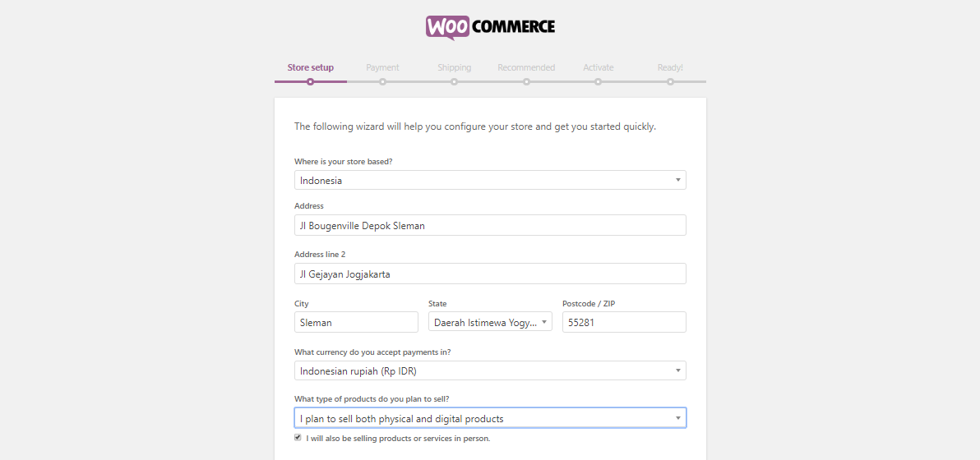The width and height of the screenshot is (980, 460).
Task: Click the Address field with Jl Bougenville
Action: (x=490, y=226)
